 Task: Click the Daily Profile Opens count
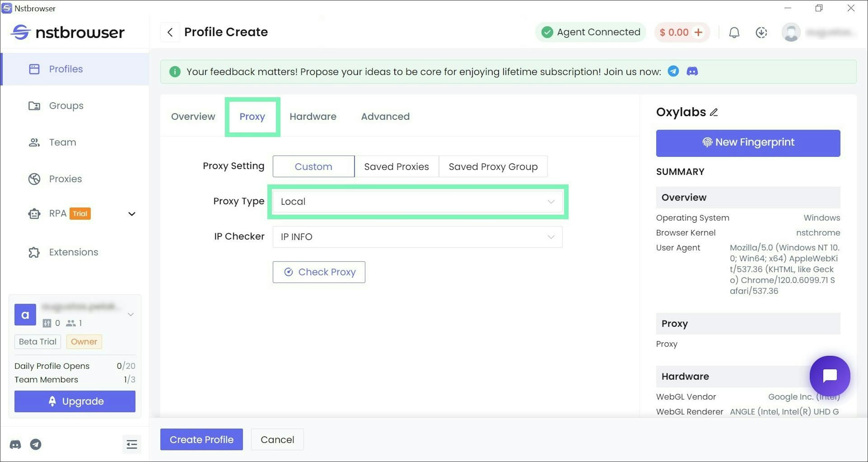coord(126,366)
